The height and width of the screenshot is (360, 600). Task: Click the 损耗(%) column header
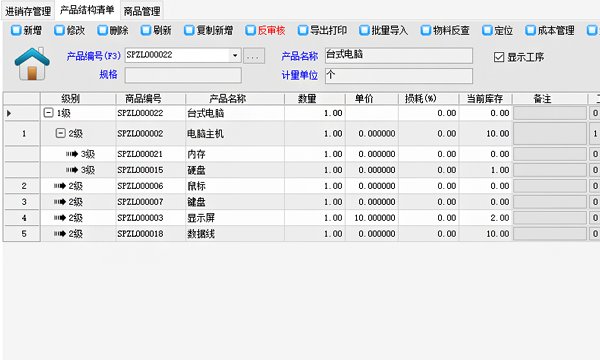429,99
